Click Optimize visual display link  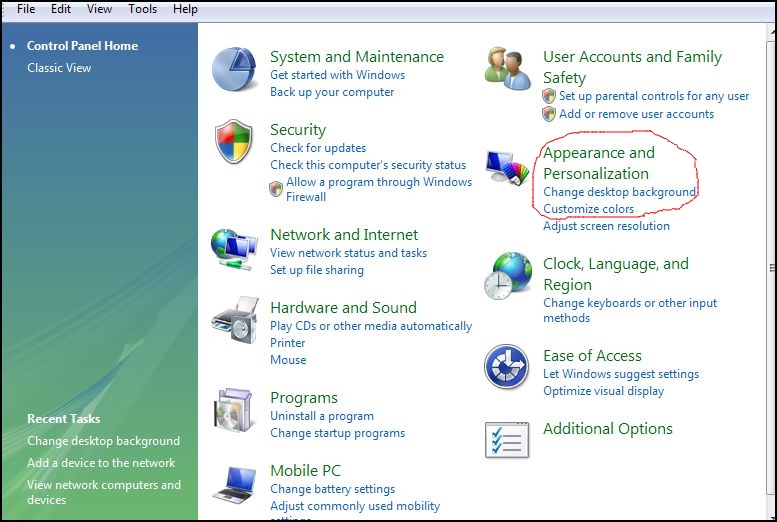(x=604, y=391)
